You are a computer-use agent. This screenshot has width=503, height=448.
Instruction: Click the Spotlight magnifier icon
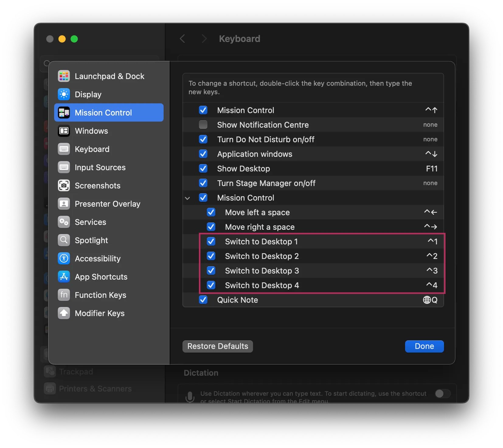pos(64,240)
